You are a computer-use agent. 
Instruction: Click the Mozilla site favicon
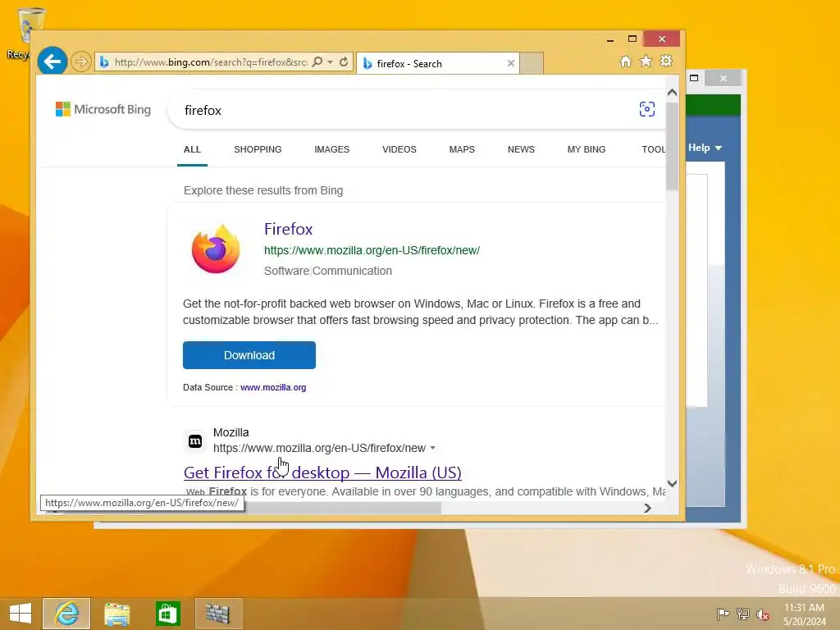click(x=195, y=441)
